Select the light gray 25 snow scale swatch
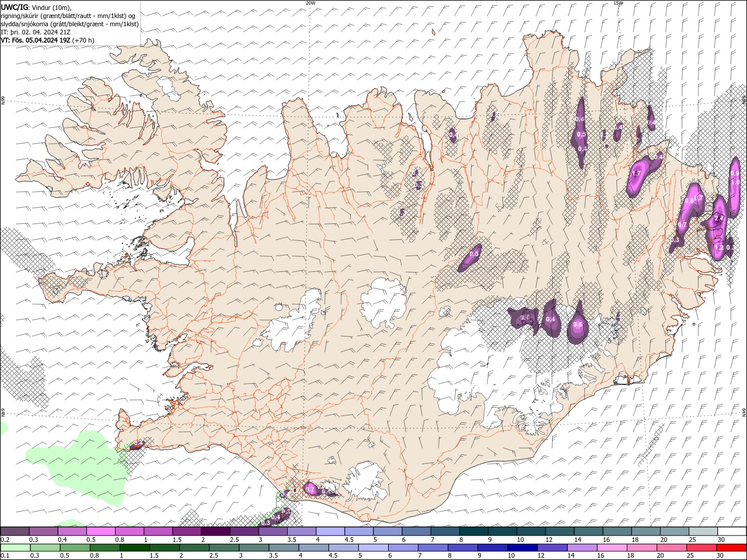 click(x=703, y=531)
